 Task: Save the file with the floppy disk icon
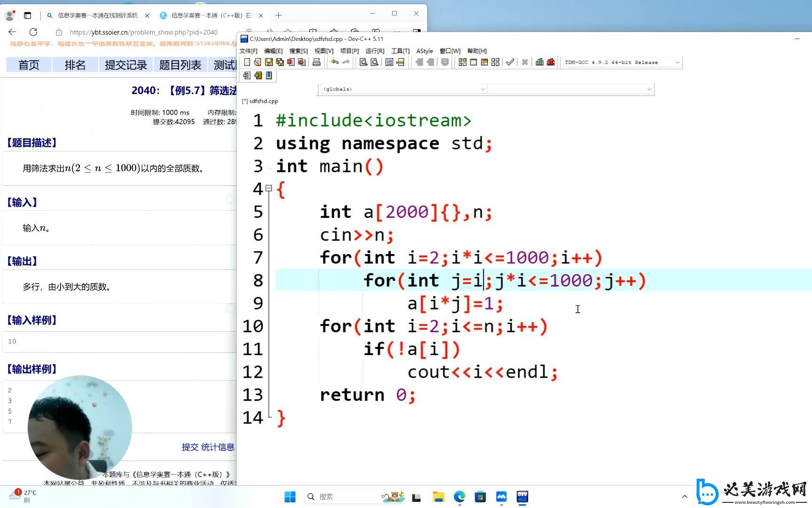pyautogui.click(x=269, y=62)
